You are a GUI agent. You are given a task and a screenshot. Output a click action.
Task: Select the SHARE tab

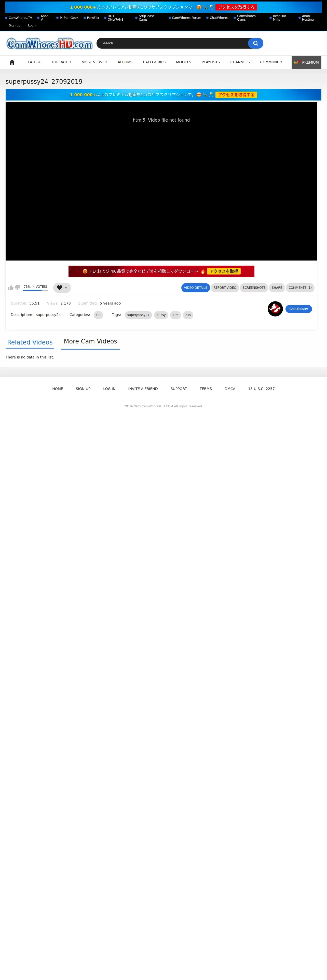click(277, 288)
